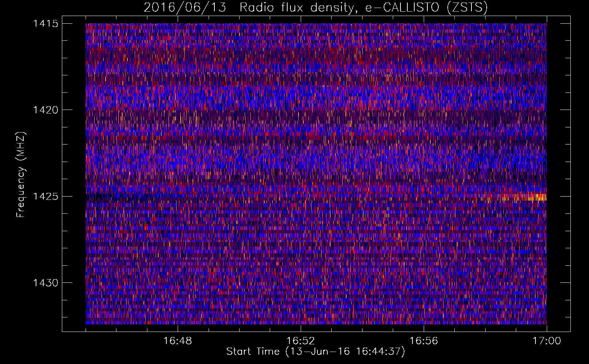This screenshot has height=364, width=589.
Task: Click the 'Frequency (MHZ)' axis label
Action: 21,174
